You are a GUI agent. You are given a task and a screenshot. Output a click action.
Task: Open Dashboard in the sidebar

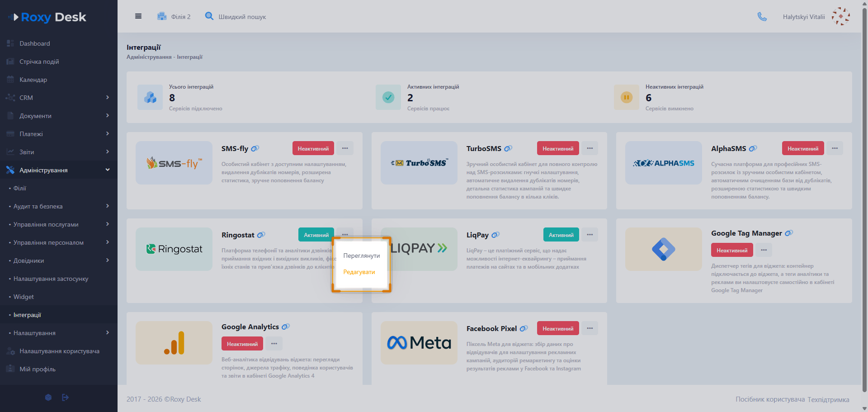tap(59, 43)
